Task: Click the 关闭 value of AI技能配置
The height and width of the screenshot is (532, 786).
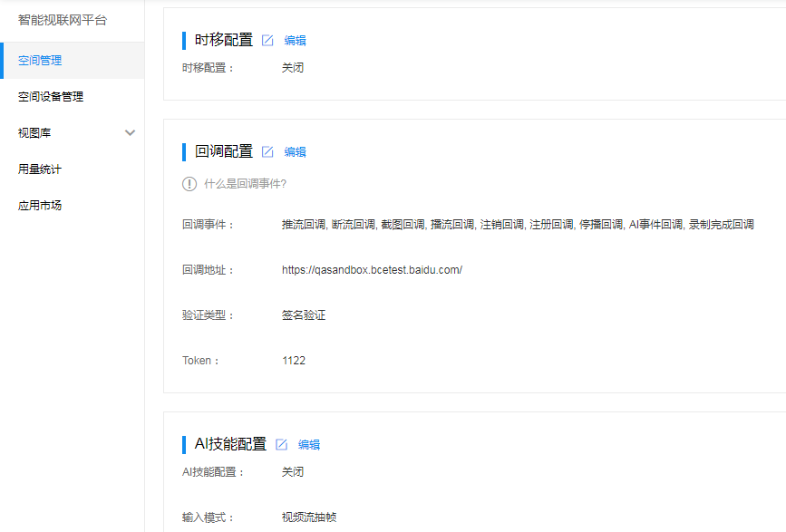Action: (293, 472)
